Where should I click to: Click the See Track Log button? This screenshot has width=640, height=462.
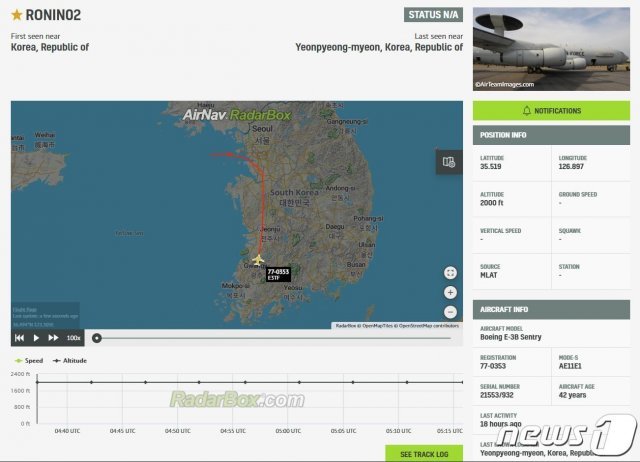click(x=424, y=454)
